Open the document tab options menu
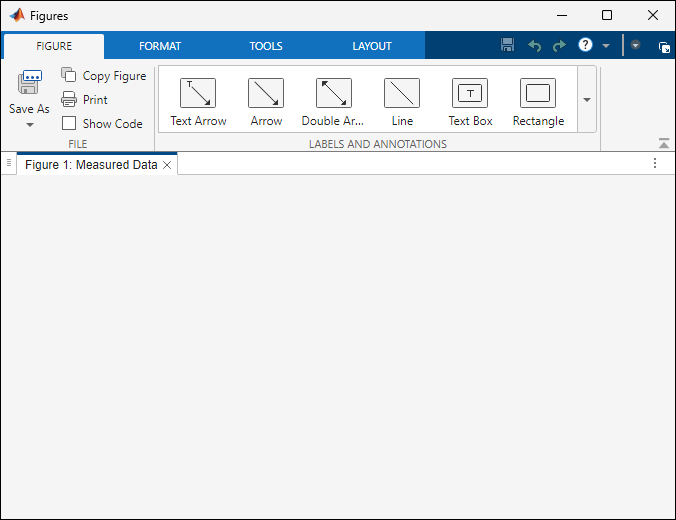 655,163
